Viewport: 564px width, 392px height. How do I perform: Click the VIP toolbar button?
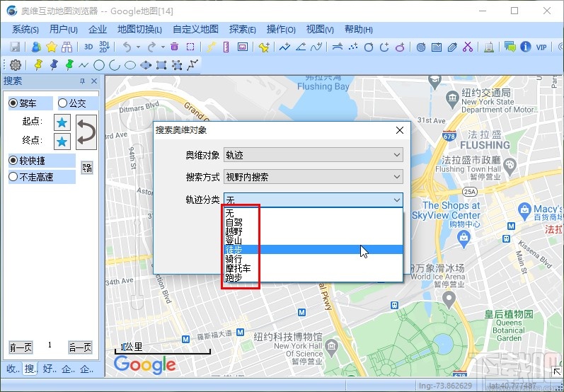541,47
